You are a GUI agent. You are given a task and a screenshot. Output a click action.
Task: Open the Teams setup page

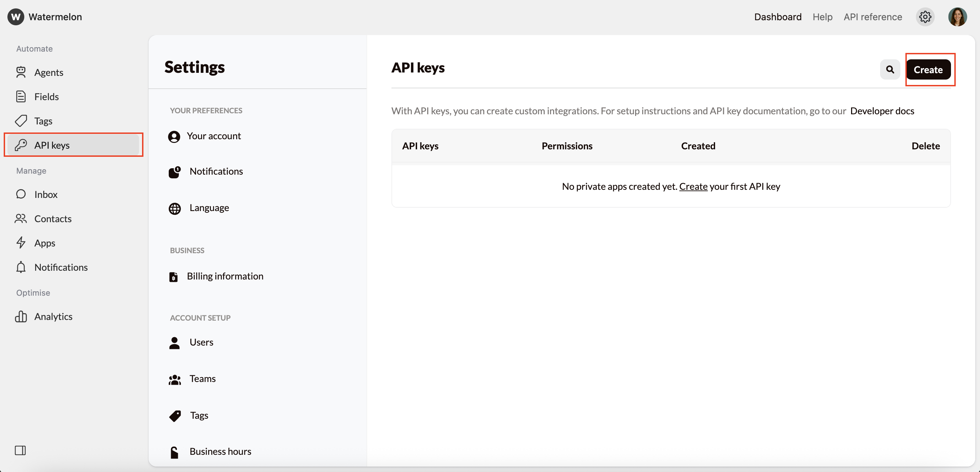click(x=202, y=379)
